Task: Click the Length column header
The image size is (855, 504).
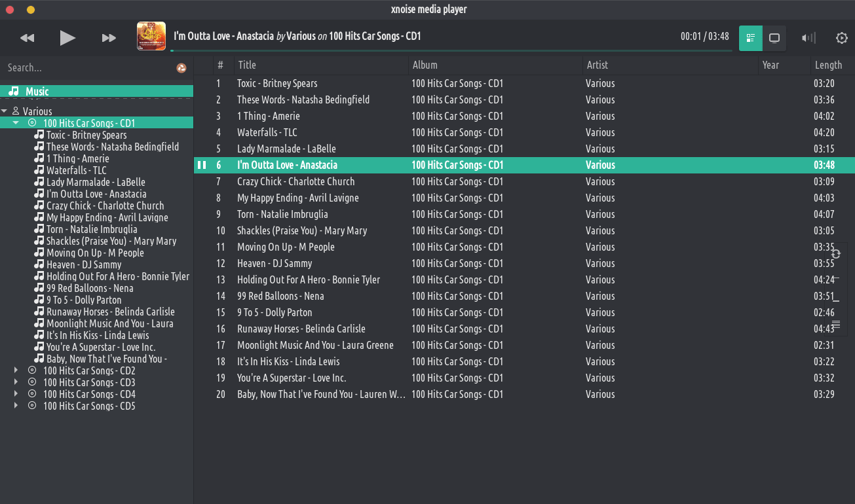Action: [828, 65]
